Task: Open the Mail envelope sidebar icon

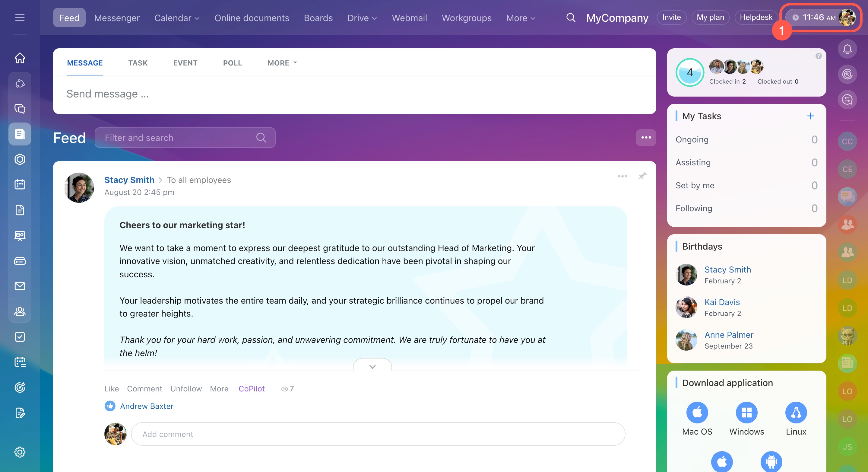Action: click(x=20, y=286)
